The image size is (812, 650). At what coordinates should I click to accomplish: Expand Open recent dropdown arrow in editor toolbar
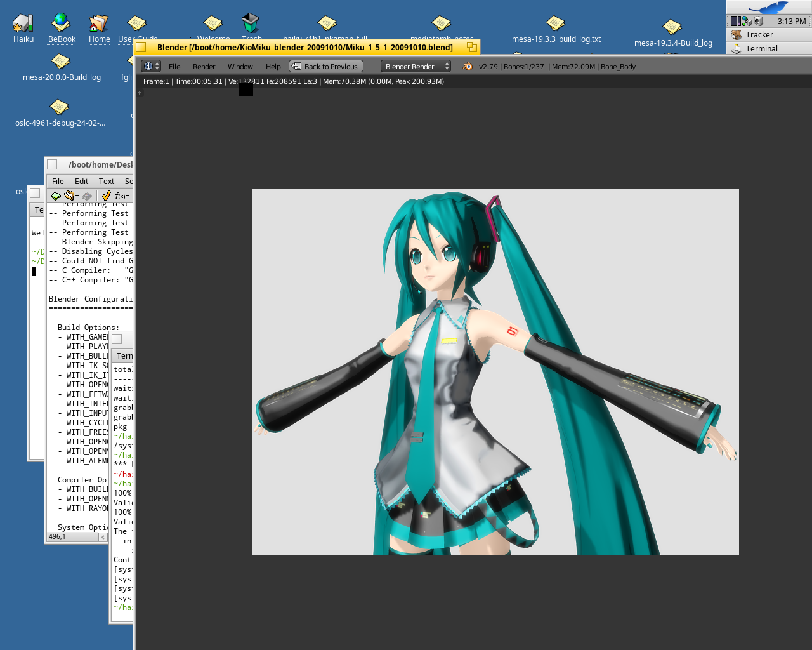77,196
